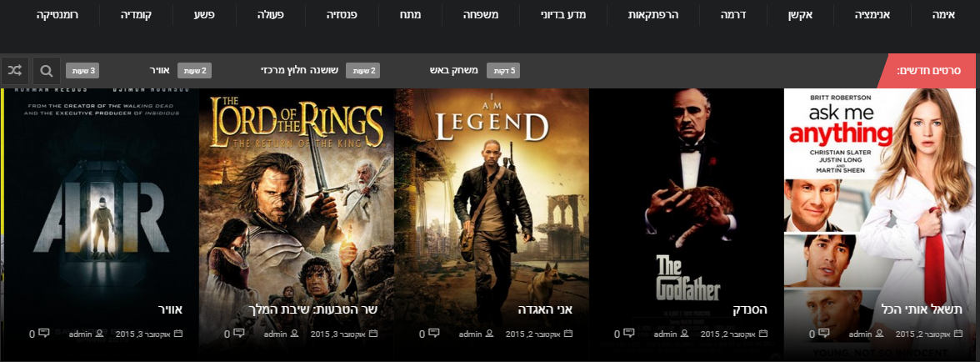Click admin author on הסנדק card

point(666,334)
